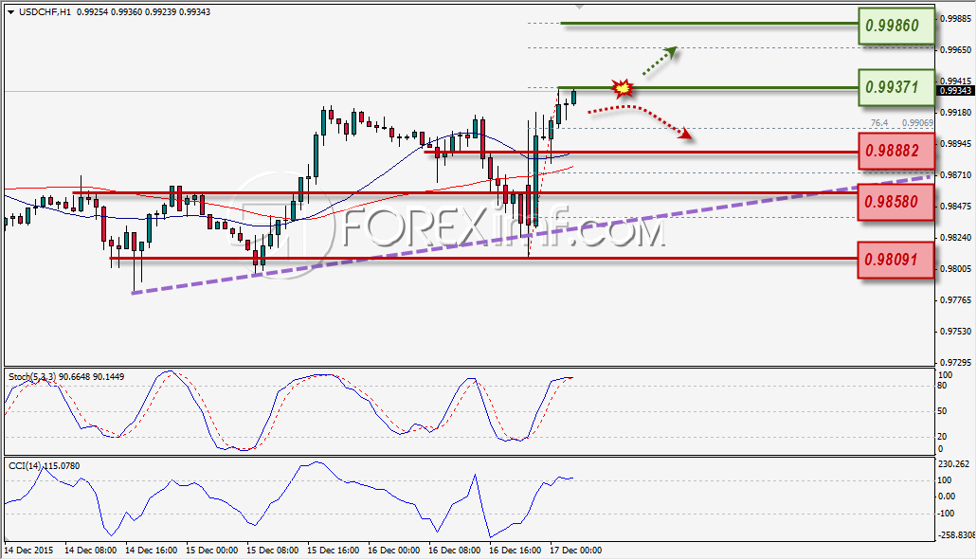Click the 14 Dec 08:00 time label

[91, 551]
